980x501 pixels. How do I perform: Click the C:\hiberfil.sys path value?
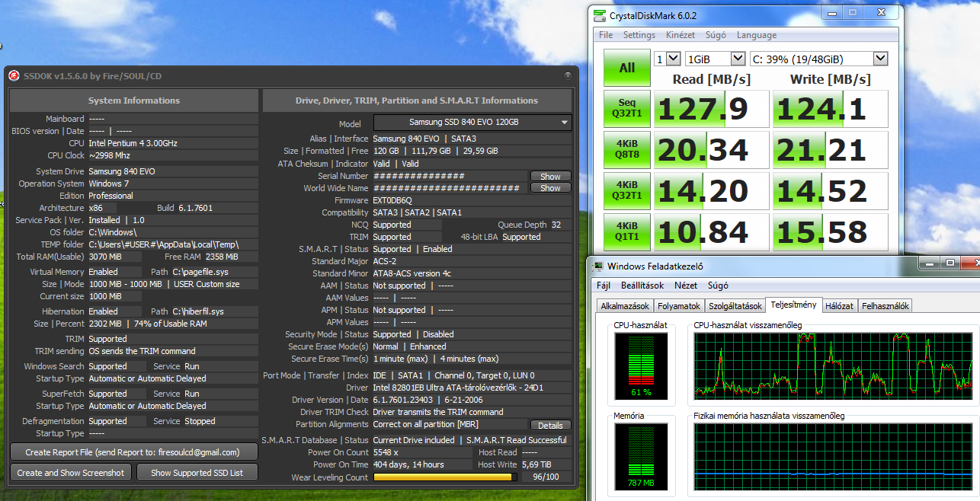click(x=198, y=311)
